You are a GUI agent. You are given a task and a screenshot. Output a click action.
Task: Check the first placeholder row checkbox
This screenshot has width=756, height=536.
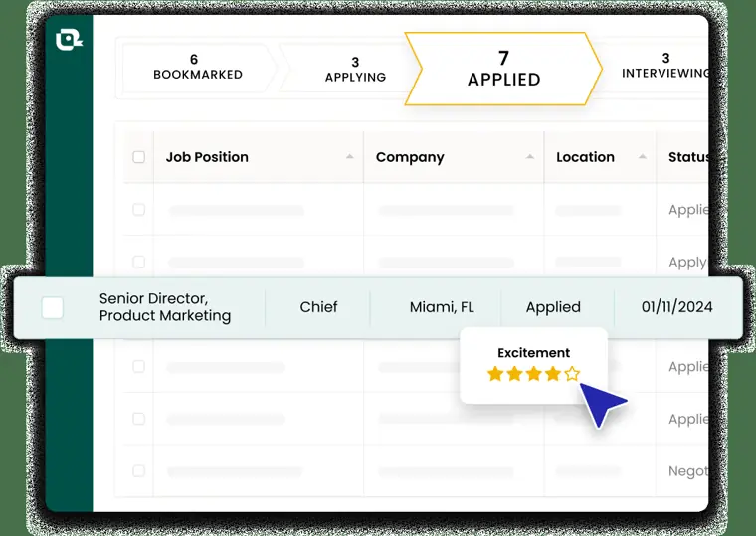(139, 209)
